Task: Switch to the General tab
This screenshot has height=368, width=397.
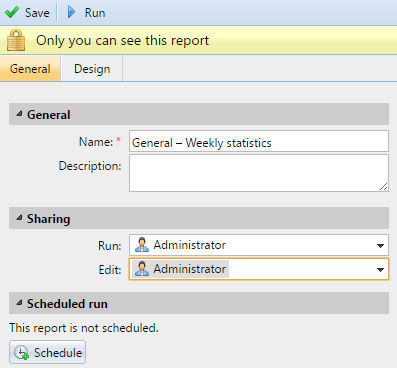Action: tap(30, 69)
